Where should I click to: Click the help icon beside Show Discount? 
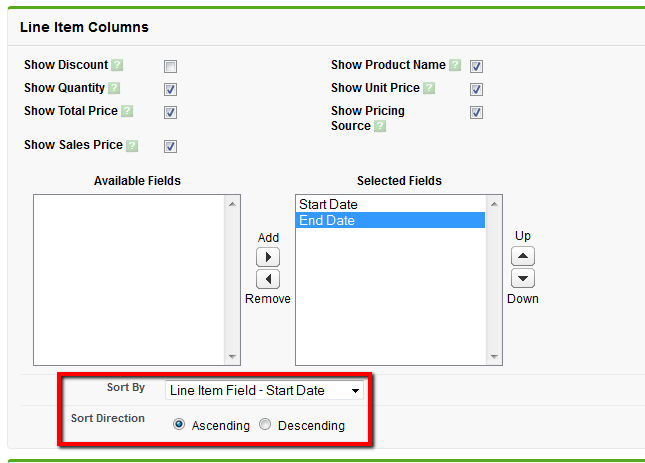point(117,65)
